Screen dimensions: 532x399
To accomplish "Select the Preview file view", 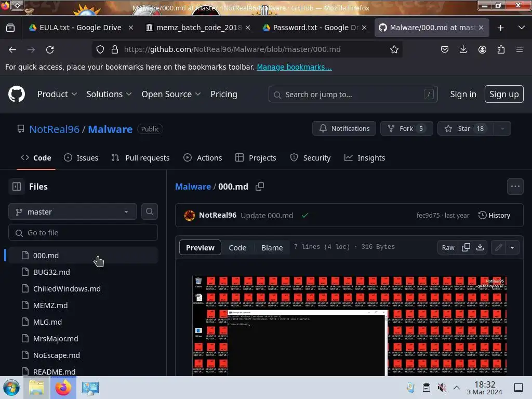I will [200, 247].
